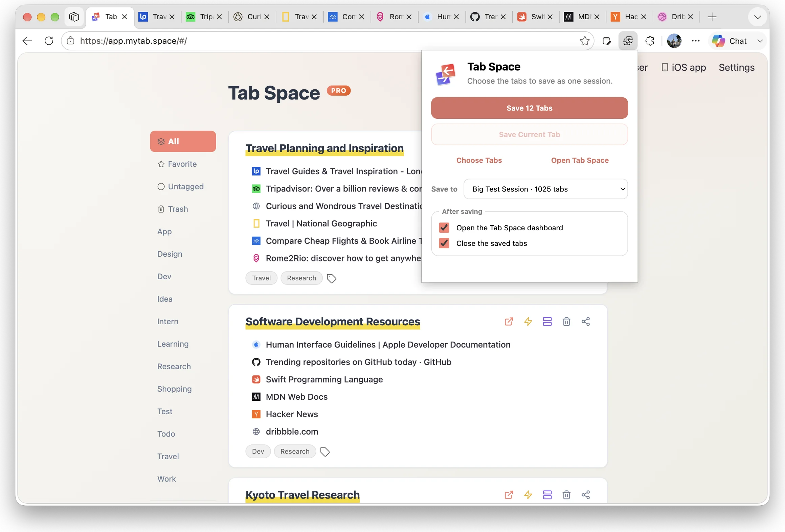This screenshot has height=532, width=785.
Task: Open new tab with plus icon
Action: (x=712, y=17)
